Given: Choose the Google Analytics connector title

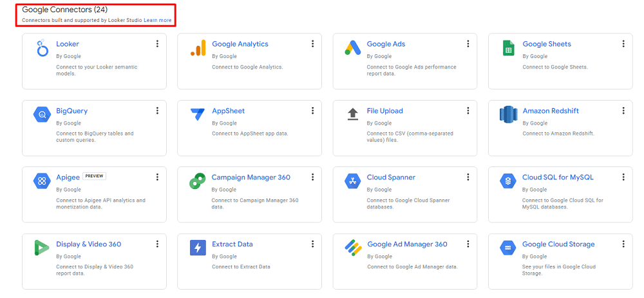Looking at the screenshot, I should pyautogui.click(x=240, y=44).
